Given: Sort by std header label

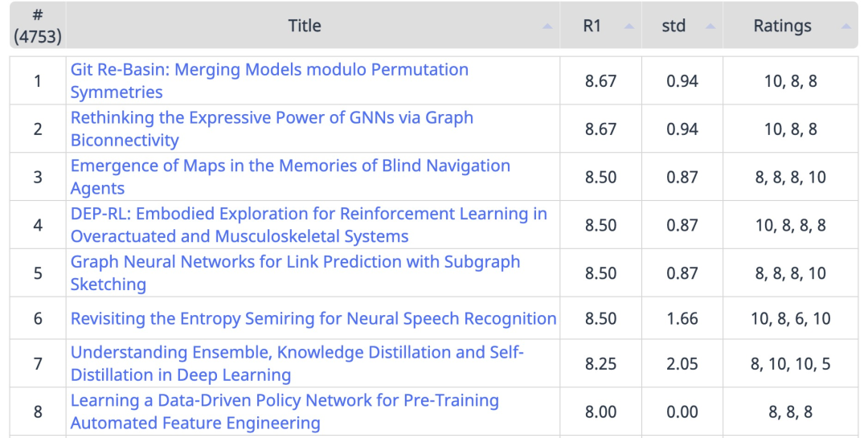Looking at the screenshot, I should 674,26.
